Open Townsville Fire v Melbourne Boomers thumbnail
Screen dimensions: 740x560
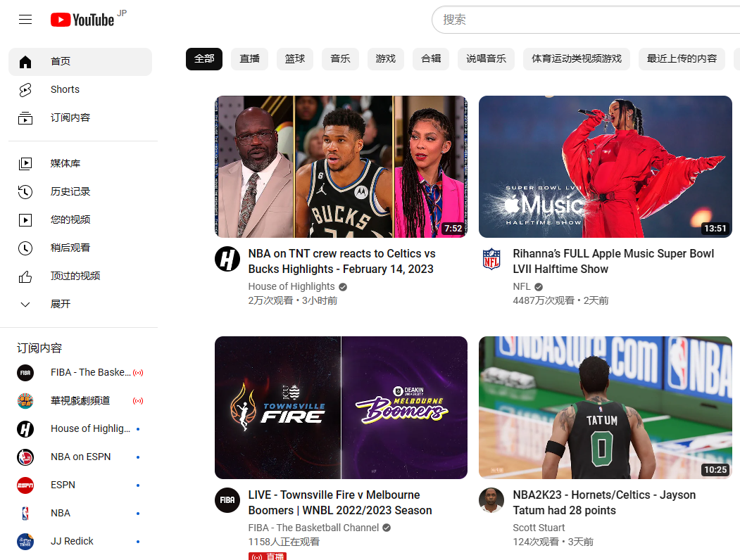[341, 408]
